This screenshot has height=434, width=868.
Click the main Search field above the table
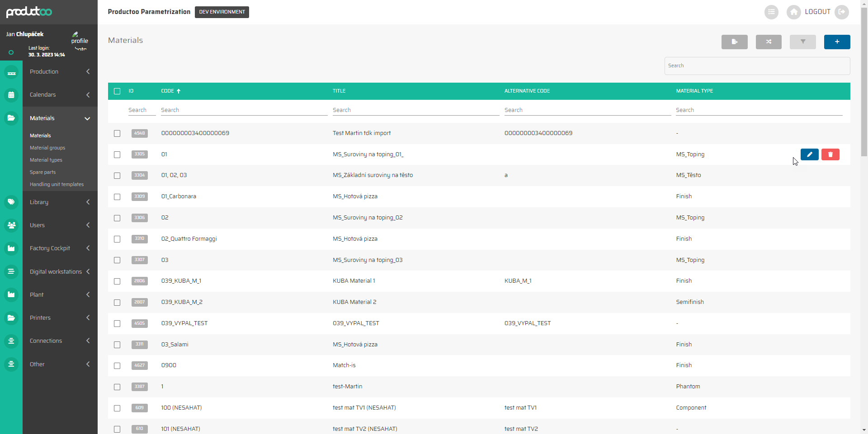757,66
